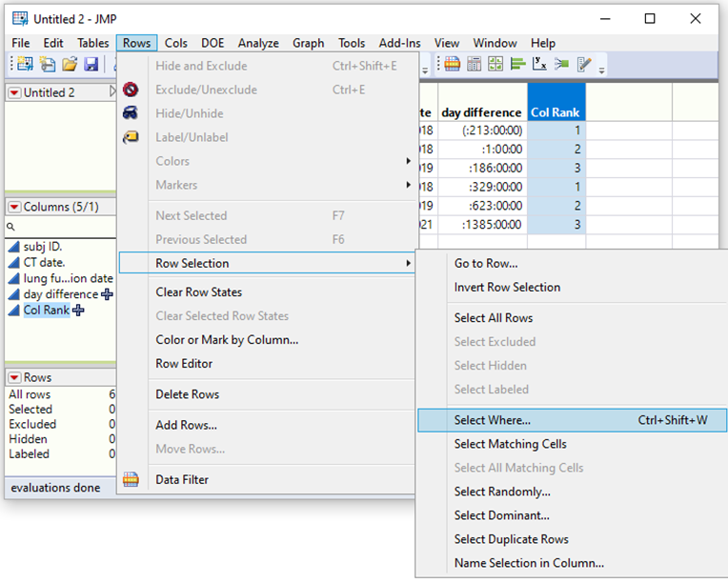The width and height of the screenshot is (728, 583).
Task: Click the Data Filter toolbar icon
Action: tap(452, 64)
